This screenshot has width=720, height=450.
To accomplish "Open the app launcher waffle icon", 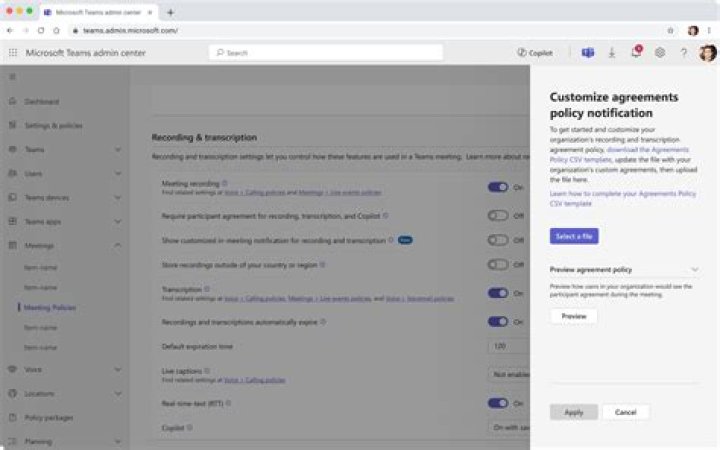I will click(13, 53).
